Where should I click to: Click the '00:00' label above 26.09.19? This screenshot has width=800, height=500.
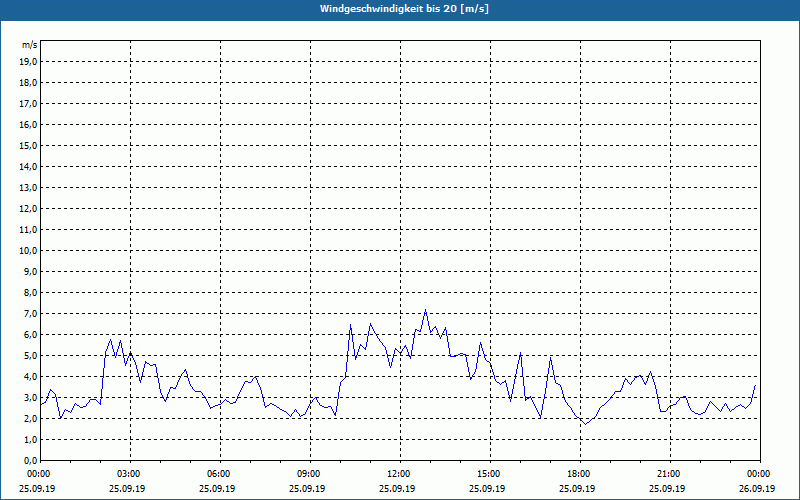tap(759, 474)
